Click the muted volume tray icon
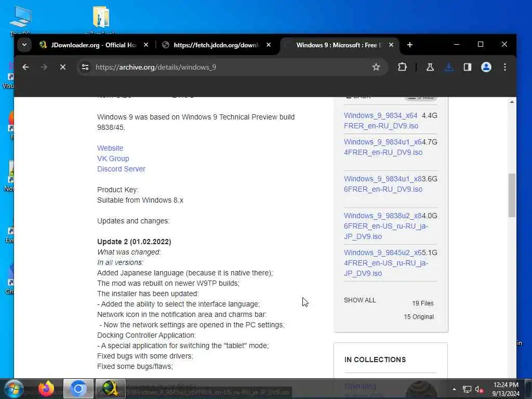This screenshot has height=399, width=532. point(479,390)
